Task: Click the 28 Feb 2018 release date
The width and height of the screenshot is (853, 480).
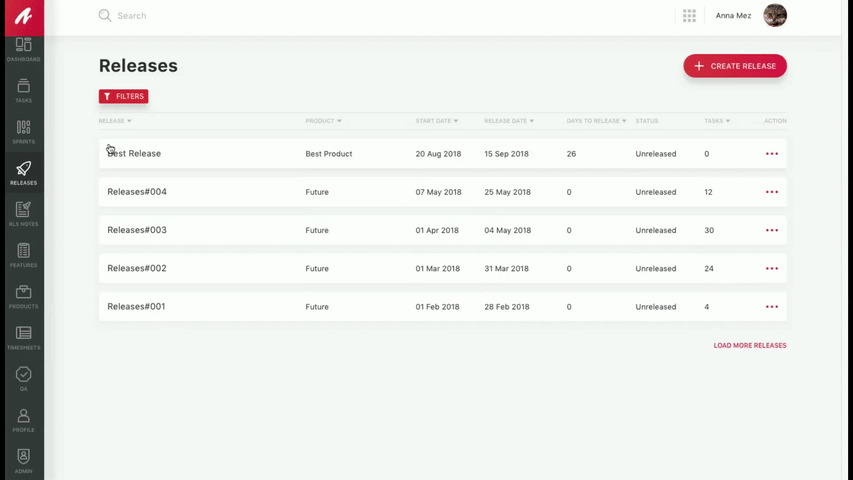Action: [x=506, y=307]
